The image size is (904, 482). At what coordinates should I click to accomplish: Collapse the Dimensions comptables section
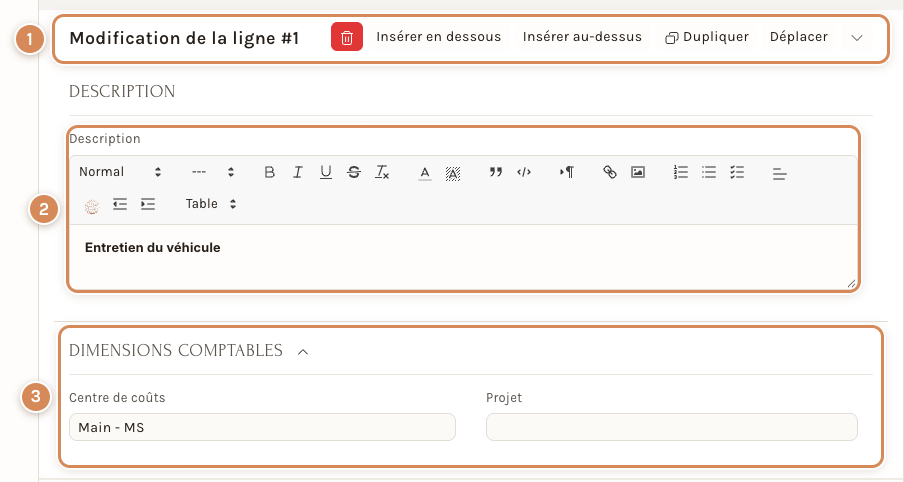(303, 351)
